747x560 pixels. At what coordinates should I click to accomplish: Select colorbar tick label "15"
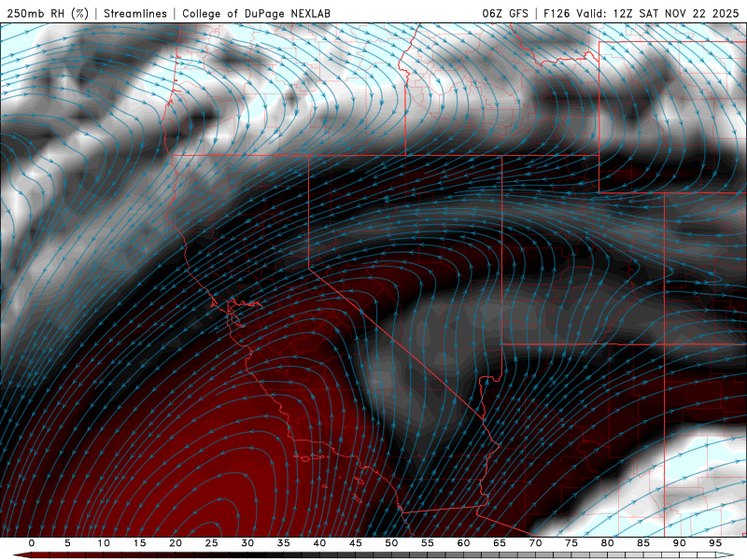139,543
